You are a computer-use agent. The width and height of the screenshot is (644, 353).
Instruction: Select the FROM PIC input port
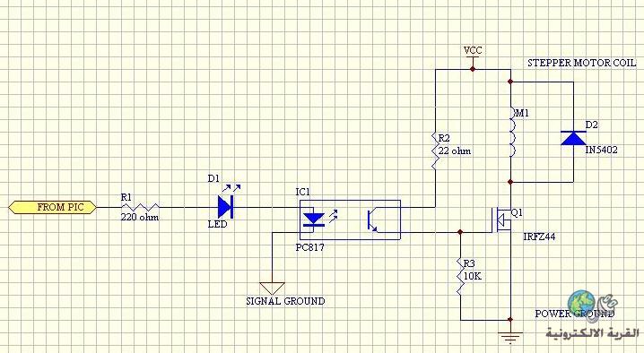tap(53, 207)
